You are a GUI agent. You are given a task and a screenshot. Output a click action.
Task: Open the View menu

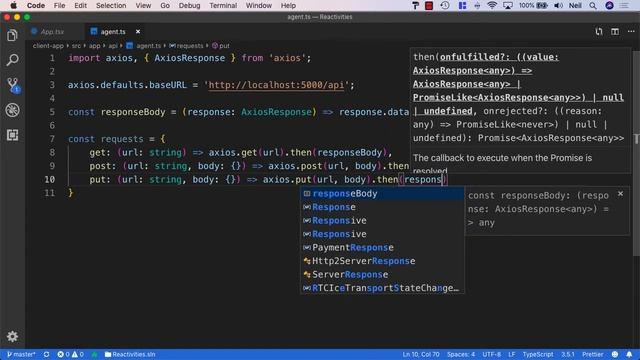pyautogui.click(x=143, y=5)
